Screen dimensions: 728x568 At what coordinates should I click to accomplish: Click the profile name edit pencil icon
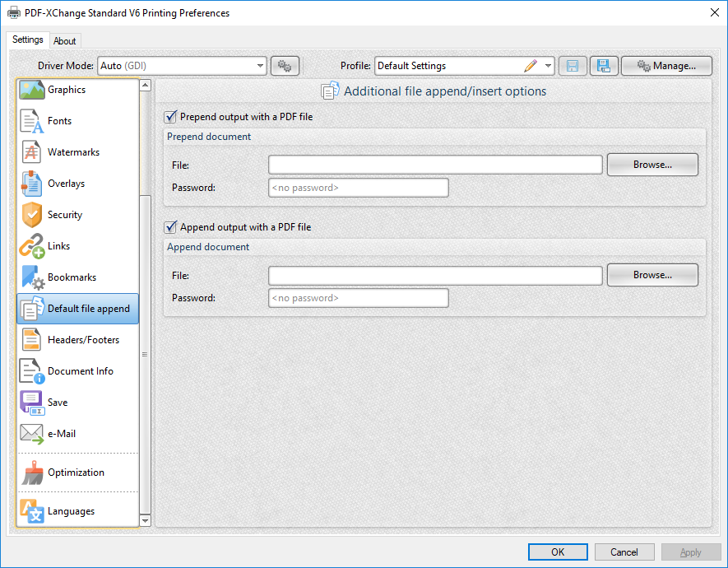531,66
